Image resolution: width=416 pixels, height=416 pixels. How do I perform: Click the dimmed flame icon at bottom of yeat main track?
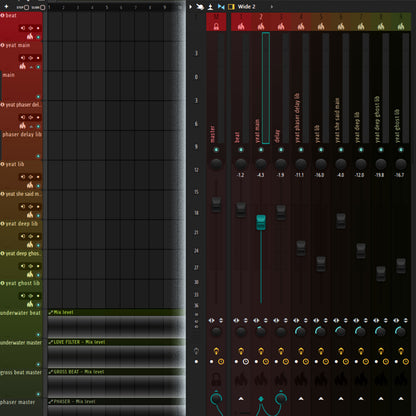point(261,379)
